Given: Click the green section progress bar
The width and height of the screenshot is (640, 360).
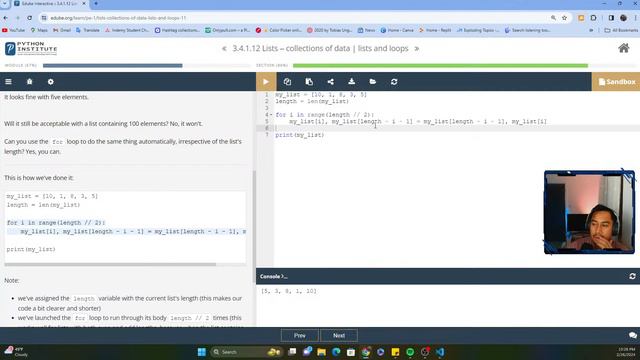Looking at the screenshot, I should tap(440, 65).
